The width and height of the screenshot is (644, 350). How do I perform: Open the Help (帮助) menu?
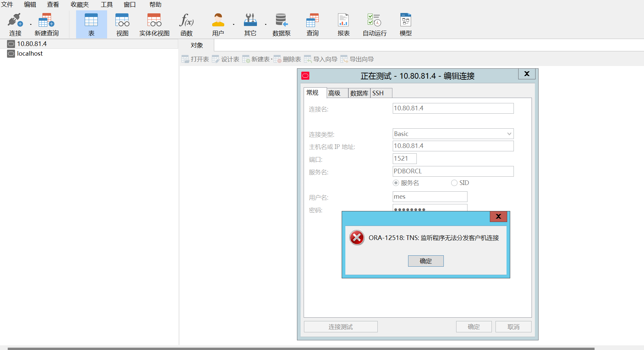(155, 4)
